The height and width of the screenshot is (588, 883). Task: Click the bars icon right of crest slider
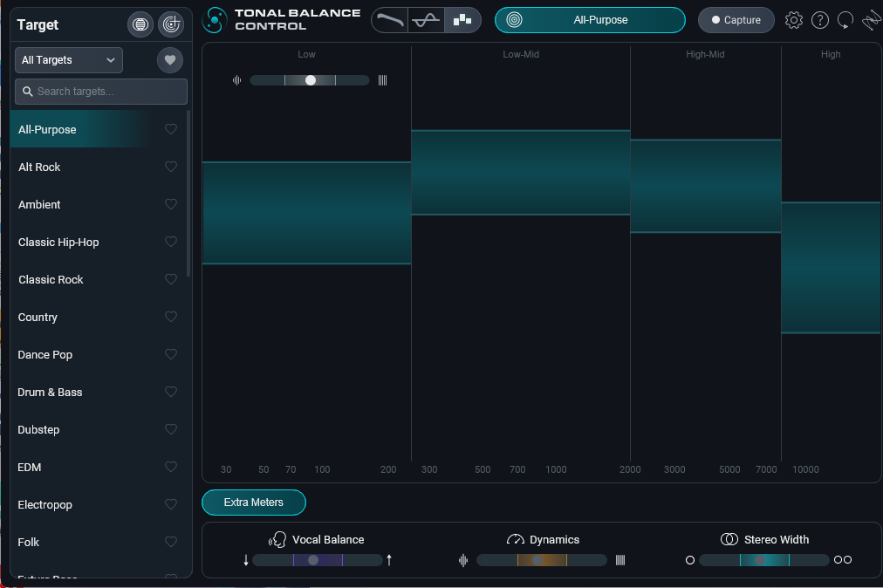(x=382, y=80)
